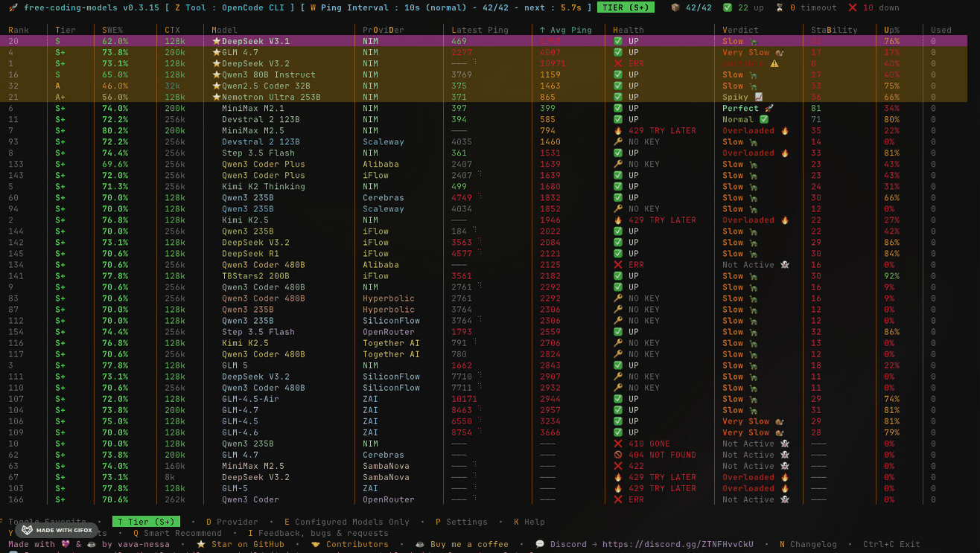This screenshot has height=553, width=980.
Task: Click the fire icon in MiniMax M2.5 NIM health cell
Action: coord(617,130)
